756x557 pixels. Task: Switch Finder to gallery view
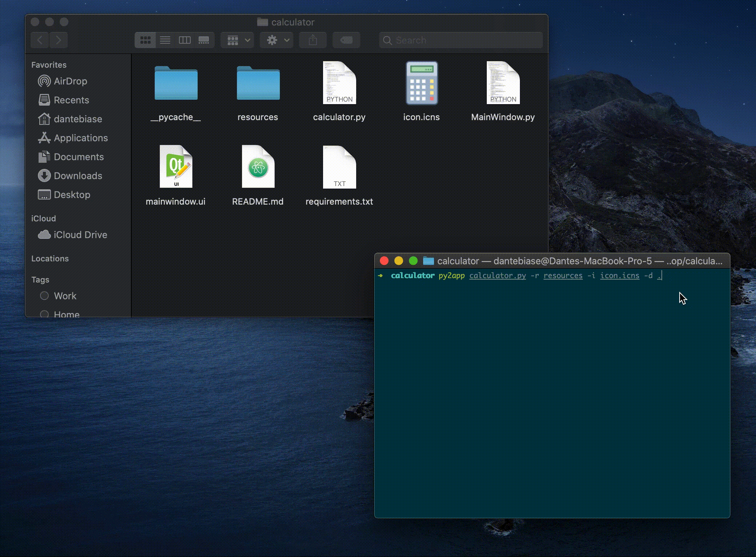[204, 40]
